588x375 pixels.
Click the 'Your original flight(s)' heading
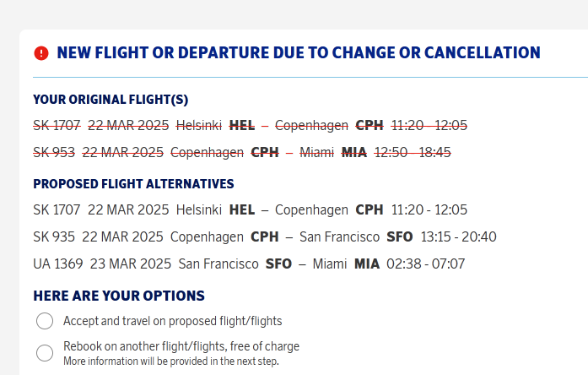[x=111, y=100]
